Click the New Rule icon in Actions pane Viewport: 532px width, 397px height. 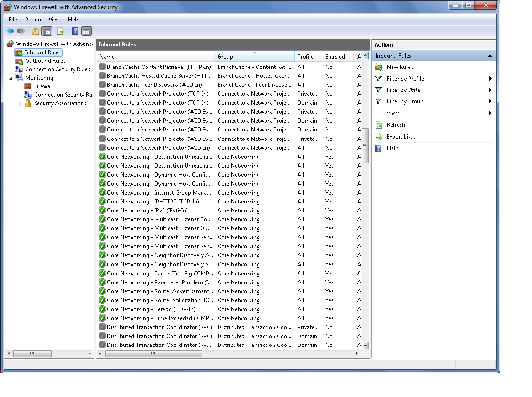point(378,67)
